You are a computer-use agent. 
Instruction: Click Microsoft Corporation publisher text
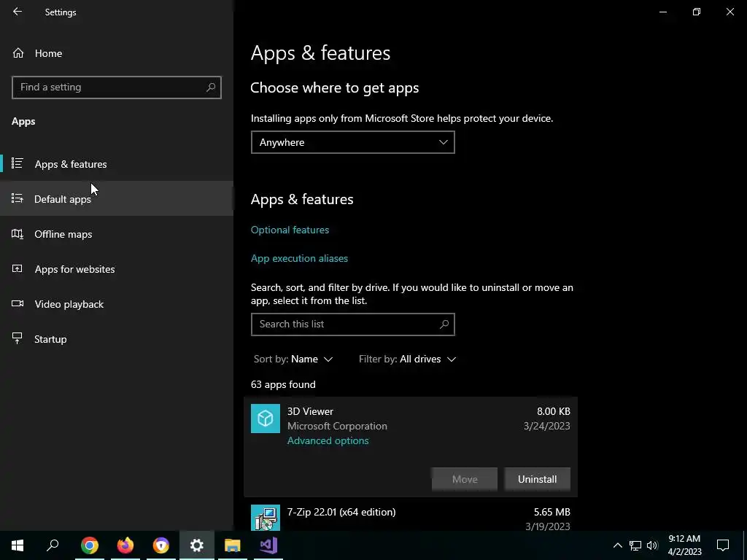click(337, 426)
